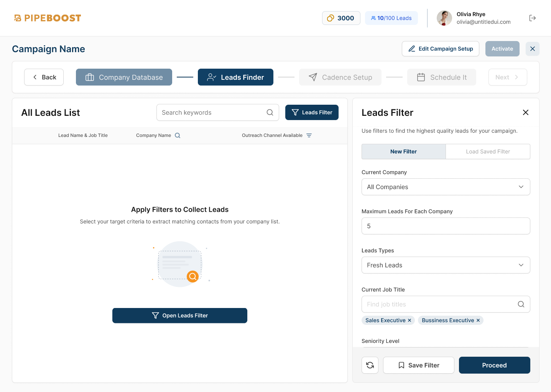Viewport: 551px width, 392px height.
Task: Click the Activate button
Action: (502, 49)
